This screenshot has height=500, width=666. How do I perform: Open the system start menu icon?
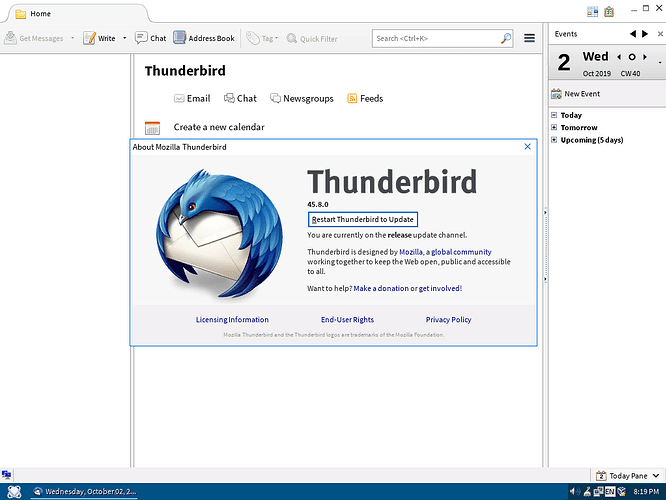pos(14,492)
